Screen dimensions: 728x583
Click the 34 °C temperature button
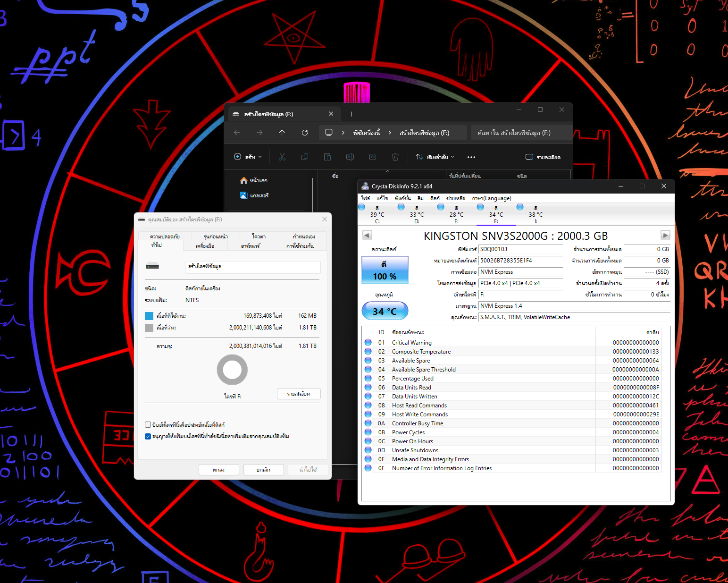click(385, 311)
